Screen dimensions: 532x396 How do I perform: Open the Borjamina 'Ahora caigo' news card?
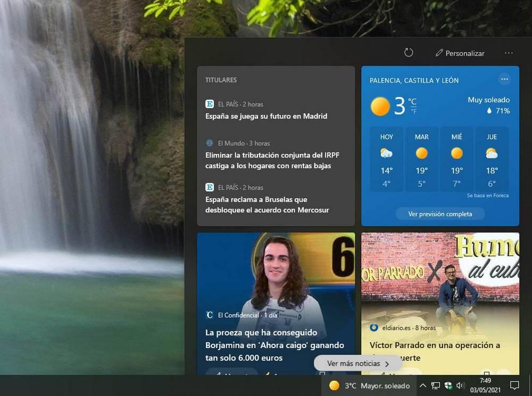pos(276,304)
